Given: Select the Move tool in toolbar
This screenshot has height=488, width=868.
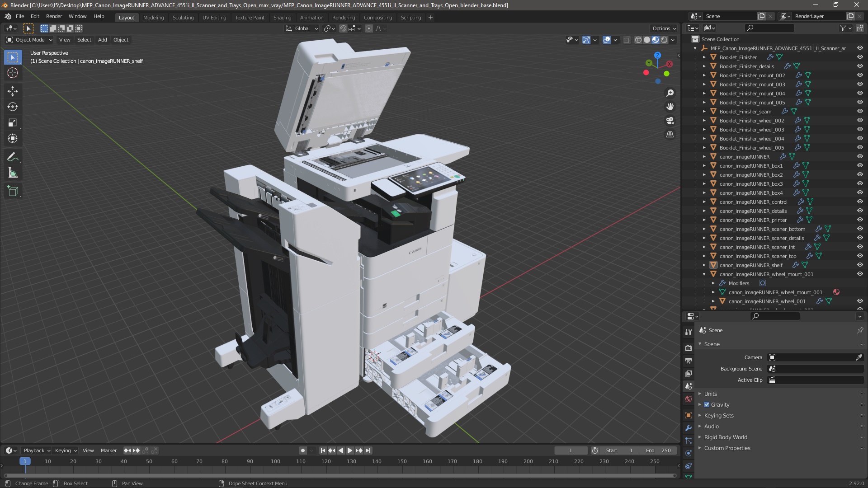Looking at the screenshot, I should 13,91.
